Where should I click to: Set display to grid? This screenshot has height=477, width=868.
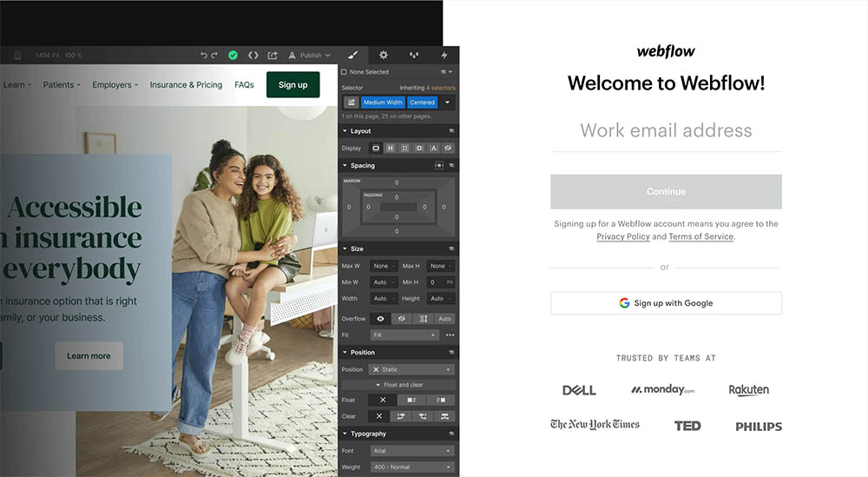(404, 148)
